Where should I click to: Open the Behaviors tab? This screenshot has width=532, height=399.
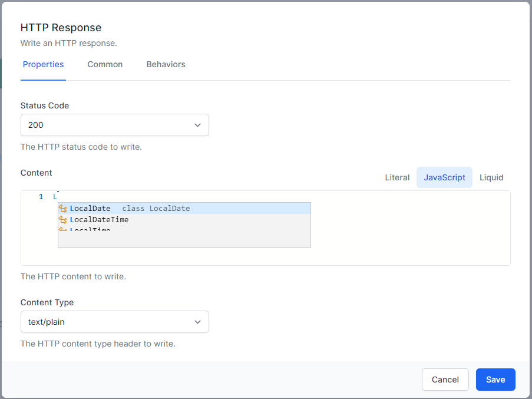[166, 64]
